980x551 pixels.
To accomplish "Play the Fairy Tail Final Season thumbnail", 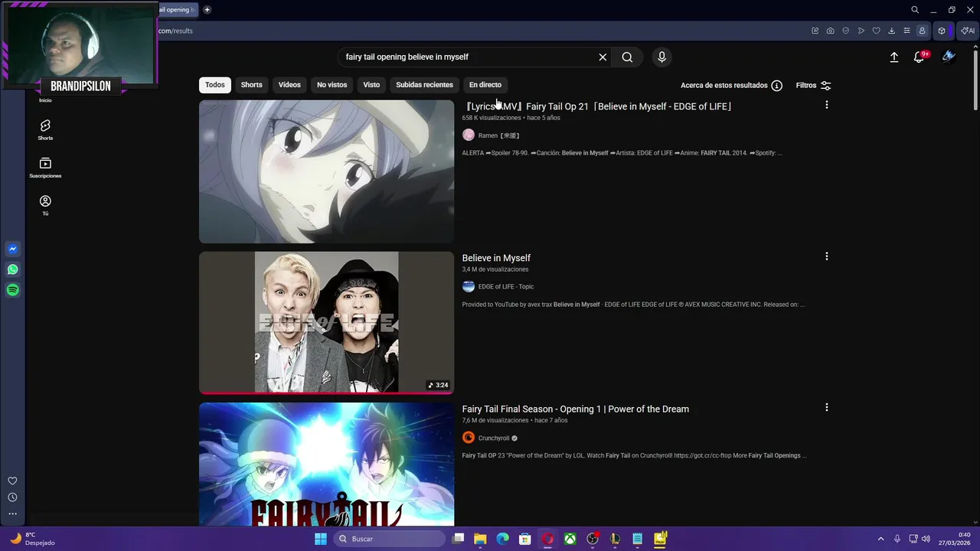I will [x=326, y=465].
